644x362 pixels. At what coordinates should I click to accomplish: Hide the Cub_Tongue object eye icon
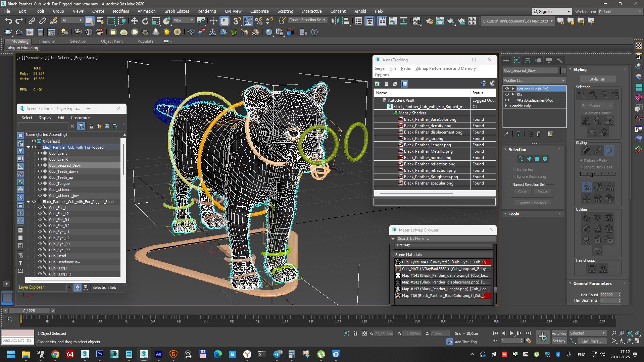[x=40, y=184]
